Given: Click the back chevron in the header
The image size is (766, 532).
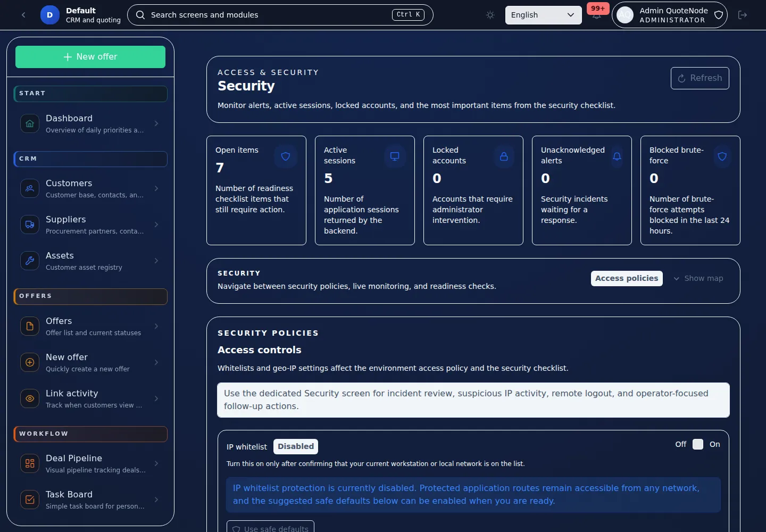Looking at the screenshot, I should [23, 15].
